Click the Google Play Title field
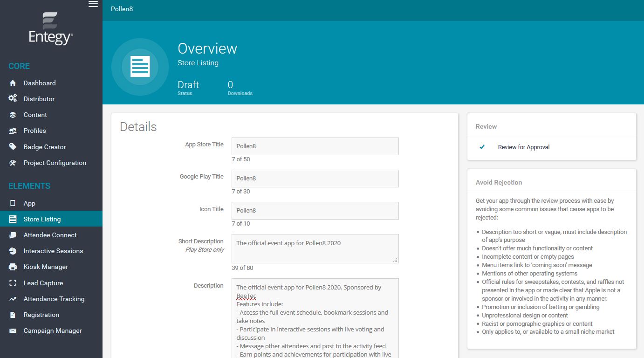This screenshot has height=358, width=644. pos(315,178)
